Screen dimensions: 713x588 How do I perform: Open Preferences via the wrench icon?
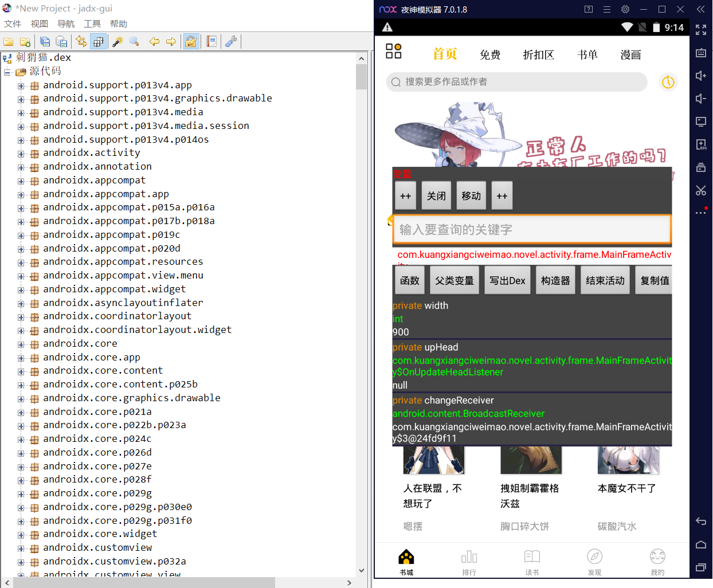231,42
